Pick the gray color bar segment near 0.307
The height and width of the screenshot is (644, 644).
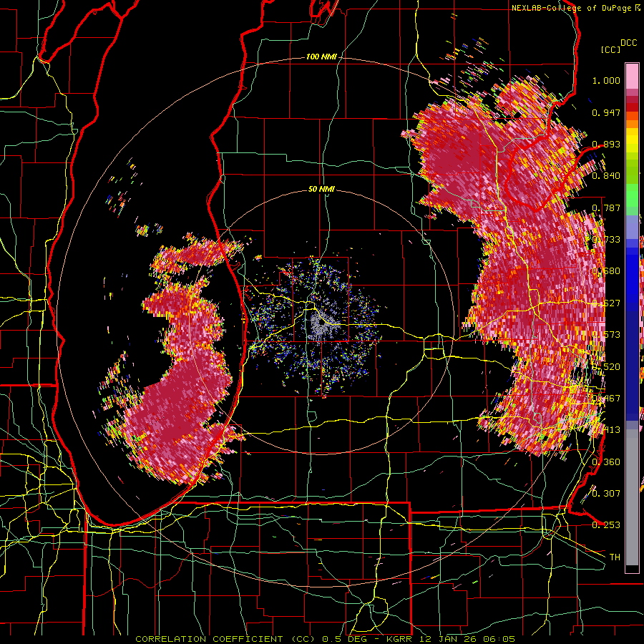[632, 497]
